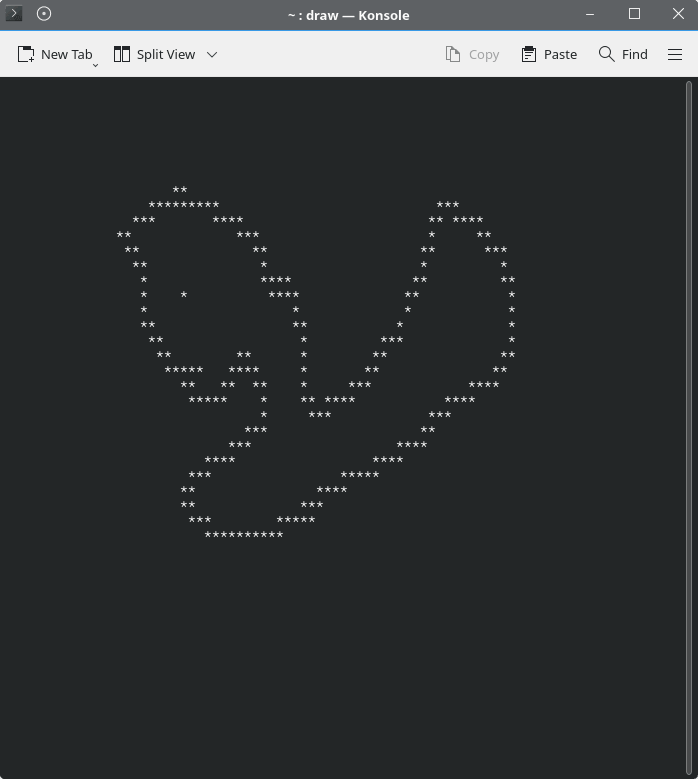Viewport: 698px width, 779px height.
Task: Close the Konsole window
Action: 678,14
